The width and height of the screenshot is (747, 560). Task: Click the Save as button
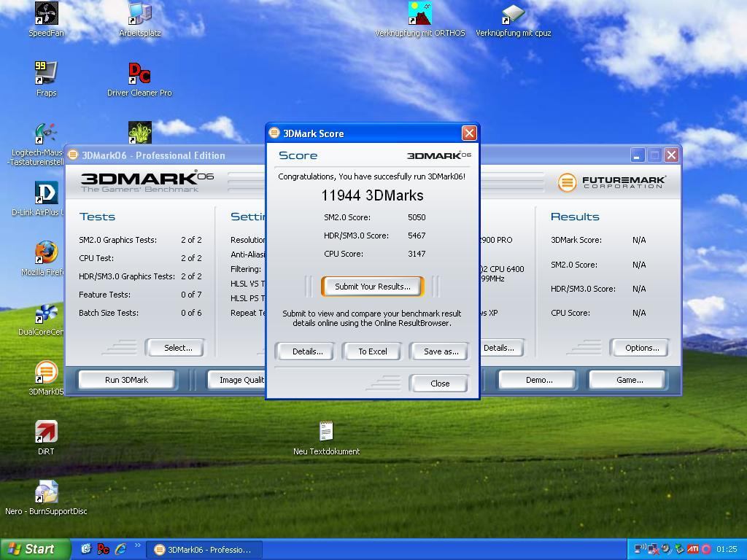(441, 351)
